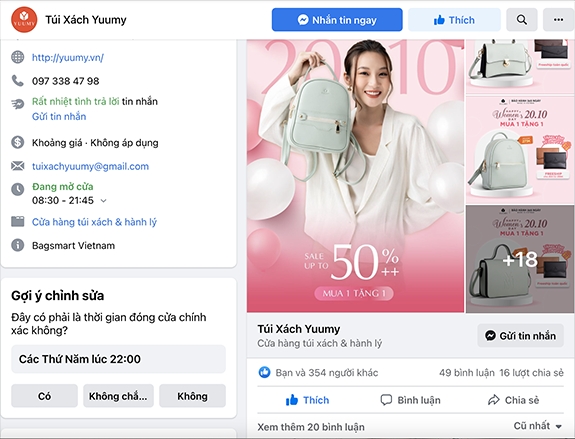View Bạn và 354 người khác reactions

[326, 373]
